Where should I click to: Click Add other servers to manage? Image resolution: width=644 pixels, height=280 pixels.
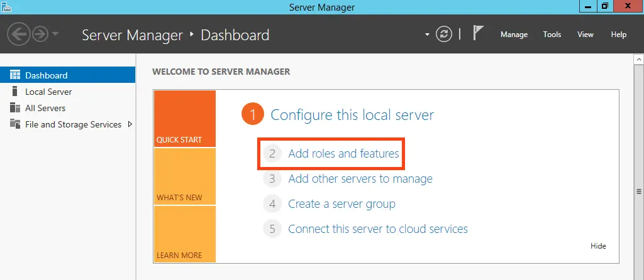pyautogui.click(x=360, y=179)
